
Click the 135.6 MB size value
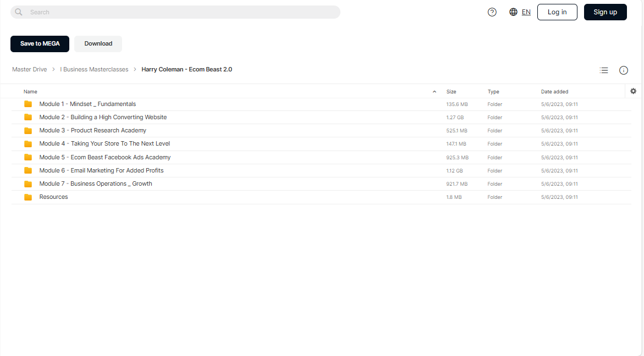(457, 104)
